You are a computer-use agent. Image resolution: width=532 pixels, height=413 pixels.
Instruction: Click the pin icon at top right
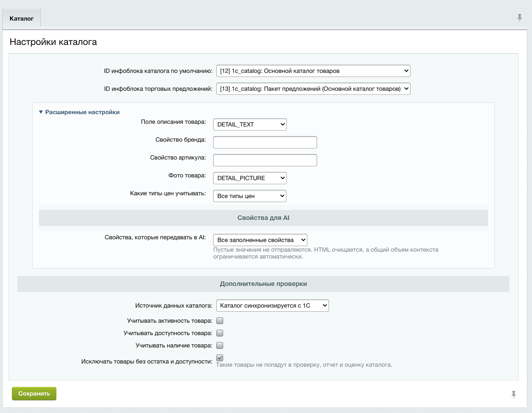click(x=520, y=18)
